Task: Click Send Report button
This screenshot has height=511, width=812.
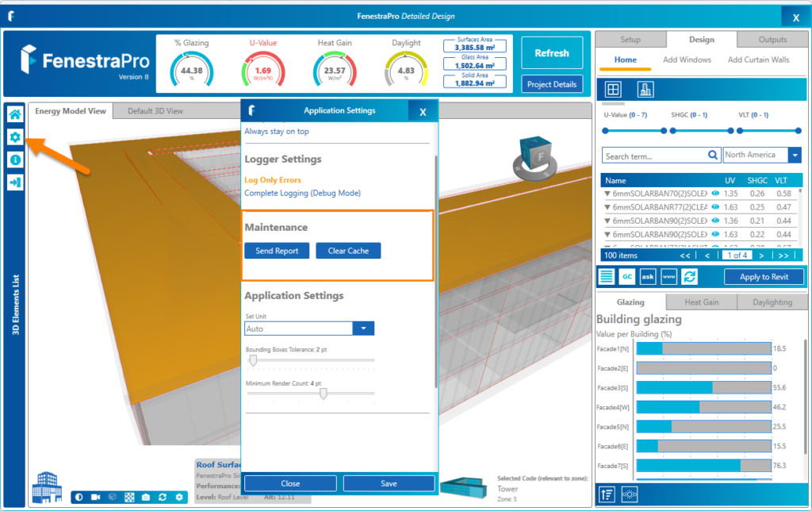Action: click(x=277, y=251)
